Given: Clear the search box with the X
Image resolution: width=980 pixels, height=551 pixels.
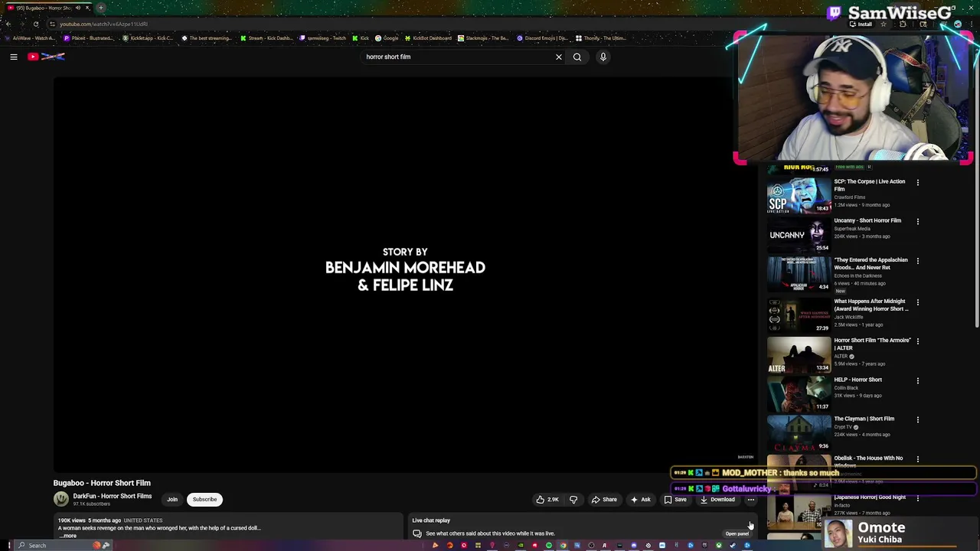Looking at the screenshot, I should [x=559, y=57].
